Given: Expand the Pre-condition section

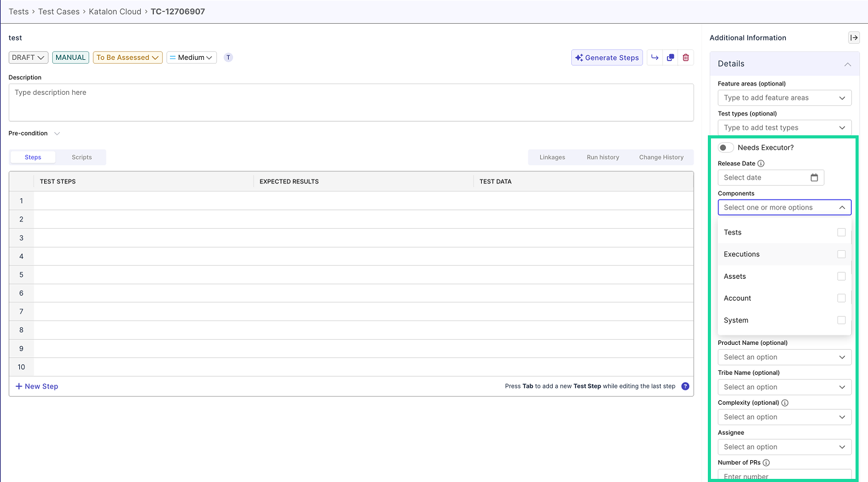Looking at the screenshot, I should (x=56, y=133).
